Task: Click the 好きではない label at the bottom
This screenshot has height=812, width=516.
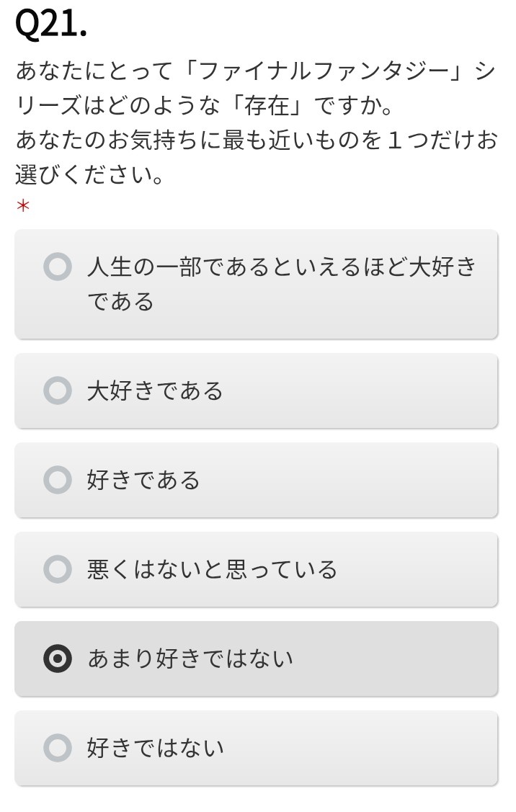Action: tap(156, 748)
